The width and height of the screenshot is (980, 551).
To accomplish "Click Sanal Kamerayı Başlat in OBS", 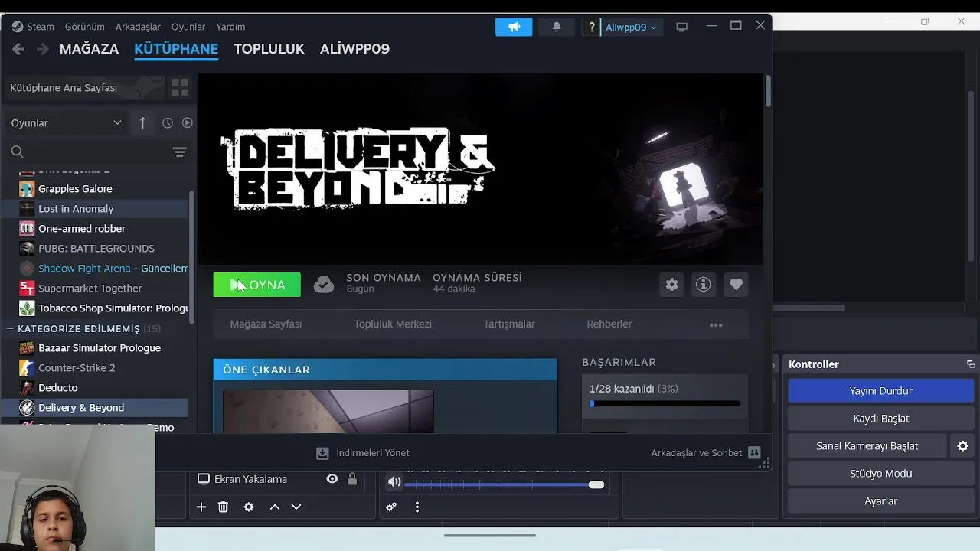I will point(867,446).
